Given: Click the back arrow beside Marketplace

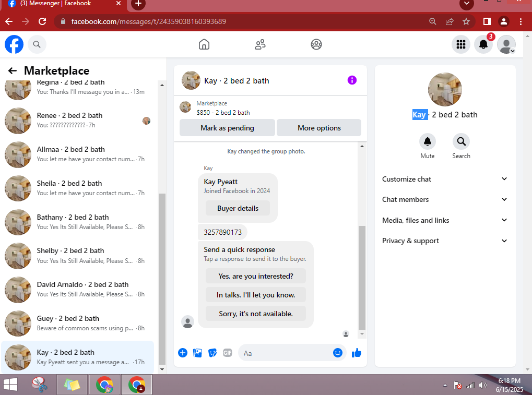Looking at the screenshot, I should 13,70.
